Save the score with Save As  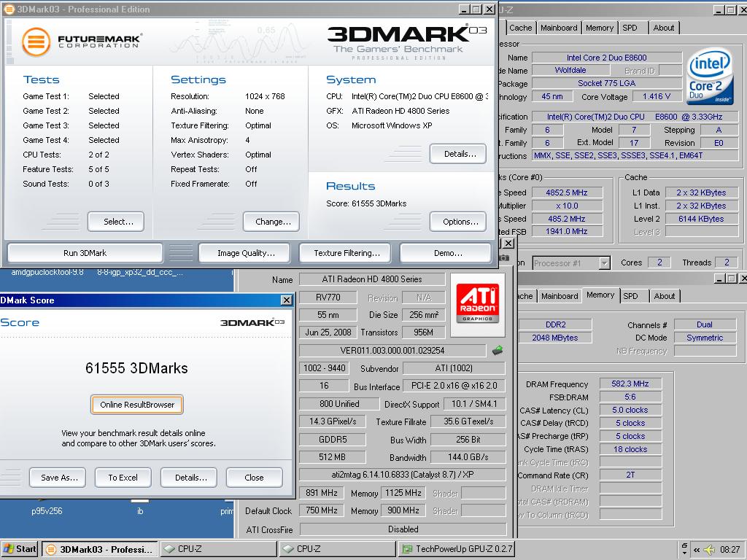[57, 477]
